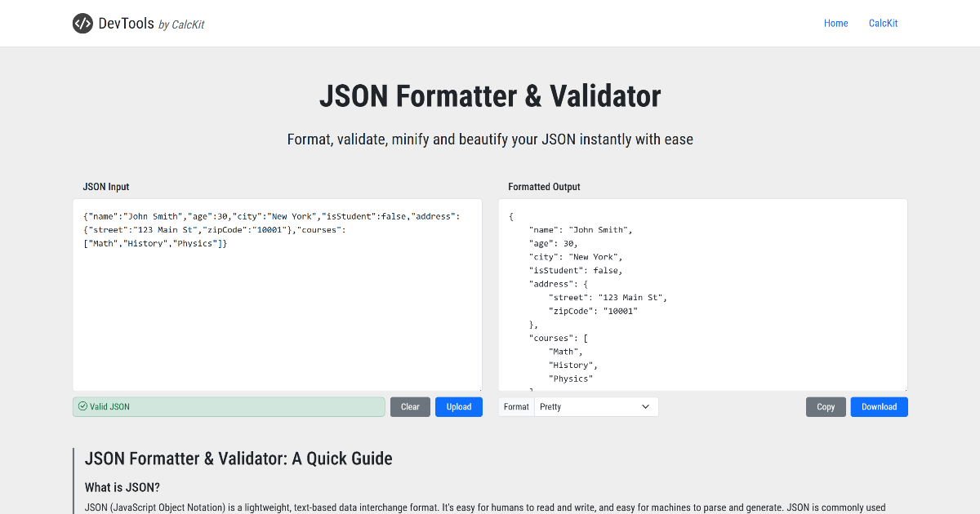The image size is (980, 514).
Task: Open the CalcKit link in the header
Action: point(883,23)
